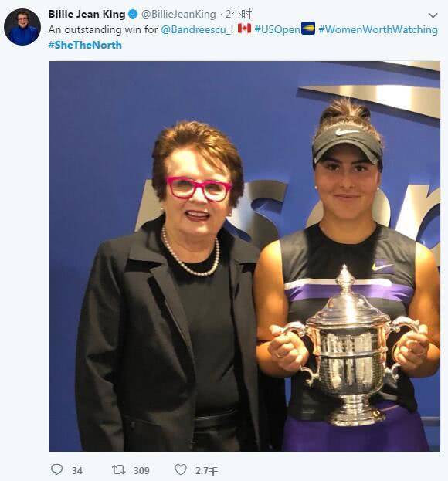
Task: Click the Canadian flag emoji
Action: point(244,29)
